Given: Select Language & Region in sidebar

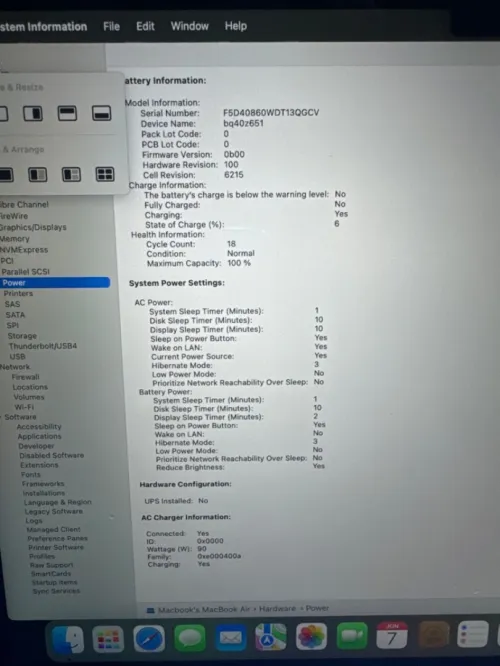Looking at the screenshot, I should click(x=58, y=502).
